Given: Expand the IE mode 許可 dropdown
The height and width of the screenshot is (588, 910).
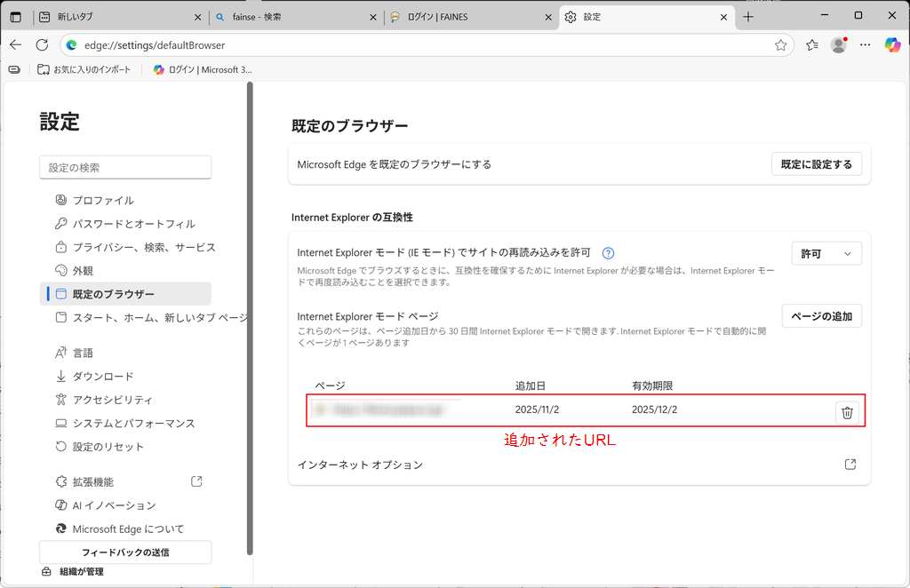Looking at the screenshot, I should coord(826,253).
